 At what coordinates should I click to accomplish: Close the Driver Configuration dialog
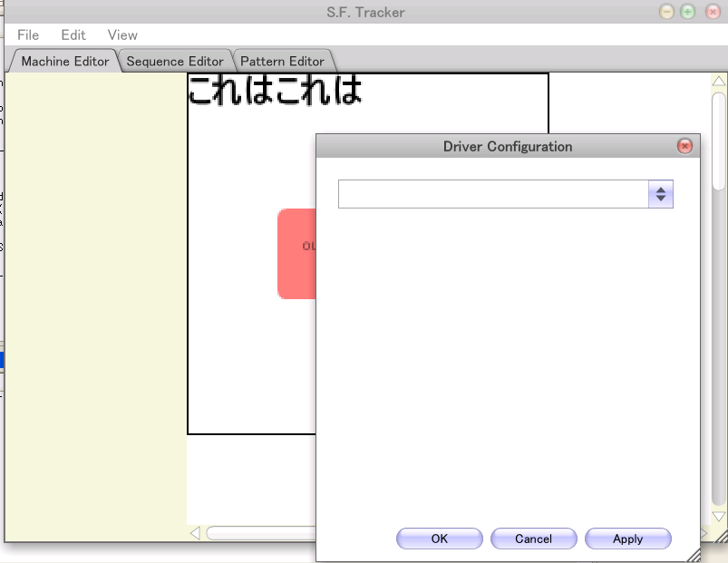[x=684, y=146]
